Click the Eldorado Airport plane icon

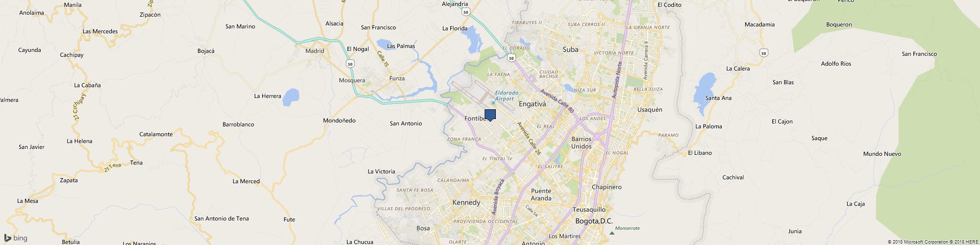click(x=493, y=104)
